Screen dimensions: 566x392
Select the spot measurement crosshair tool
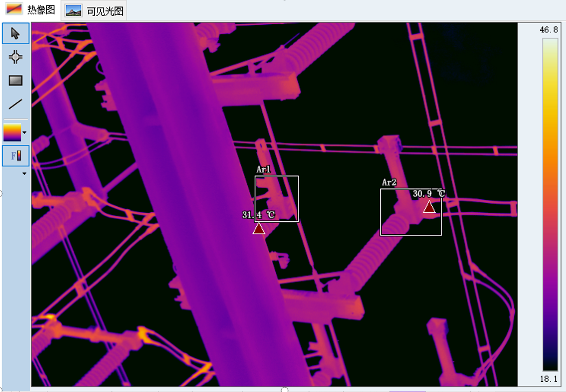(15, 57)
